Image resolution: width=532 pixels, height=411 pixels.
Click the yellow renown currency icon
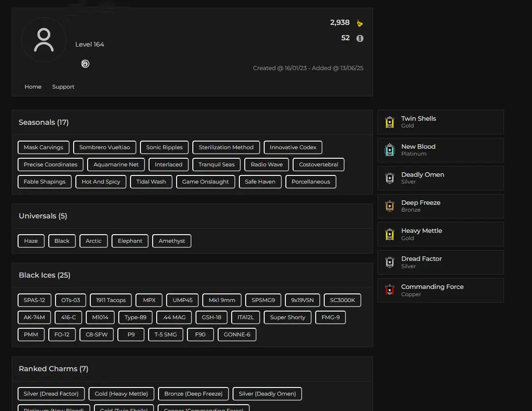(359, 24)
